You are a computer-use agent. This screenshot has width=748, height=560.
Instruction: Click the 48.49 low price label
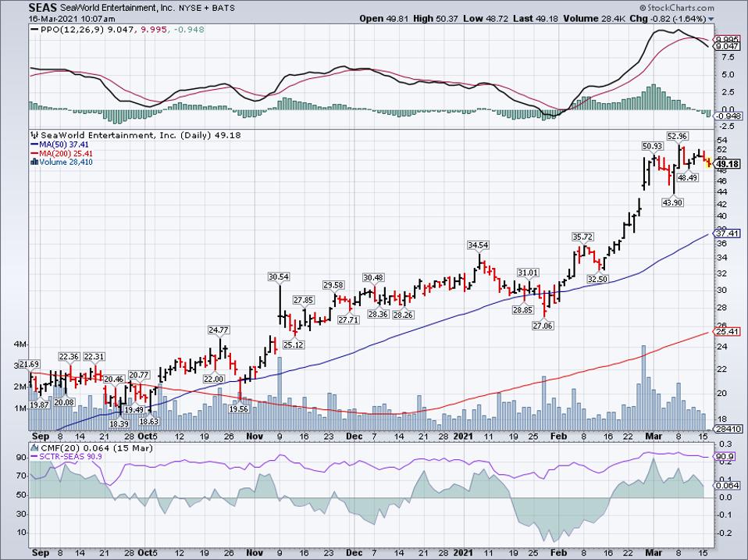687,177
